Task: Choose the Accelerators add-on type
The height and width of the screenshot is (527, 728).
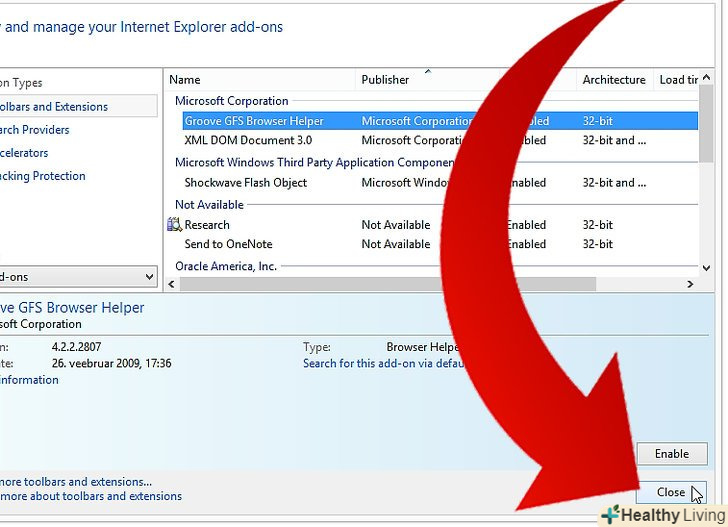Action: (25, 153)
